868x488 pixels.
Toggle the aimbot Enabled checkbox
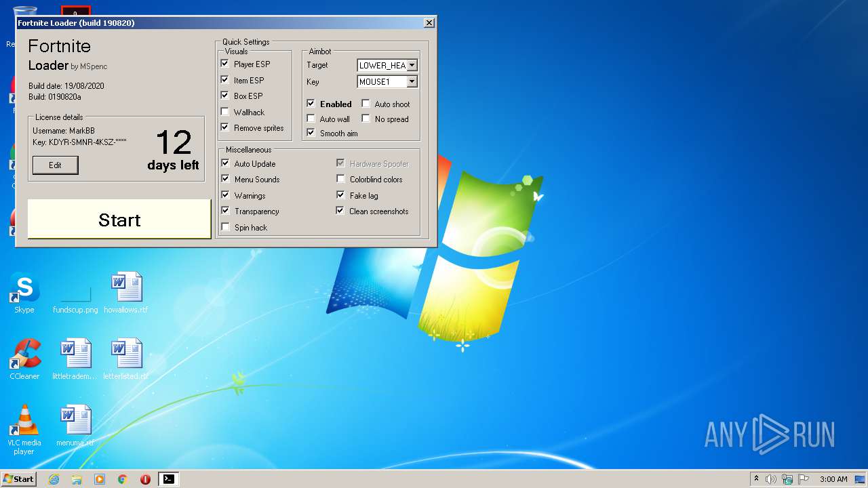(311, 104)
